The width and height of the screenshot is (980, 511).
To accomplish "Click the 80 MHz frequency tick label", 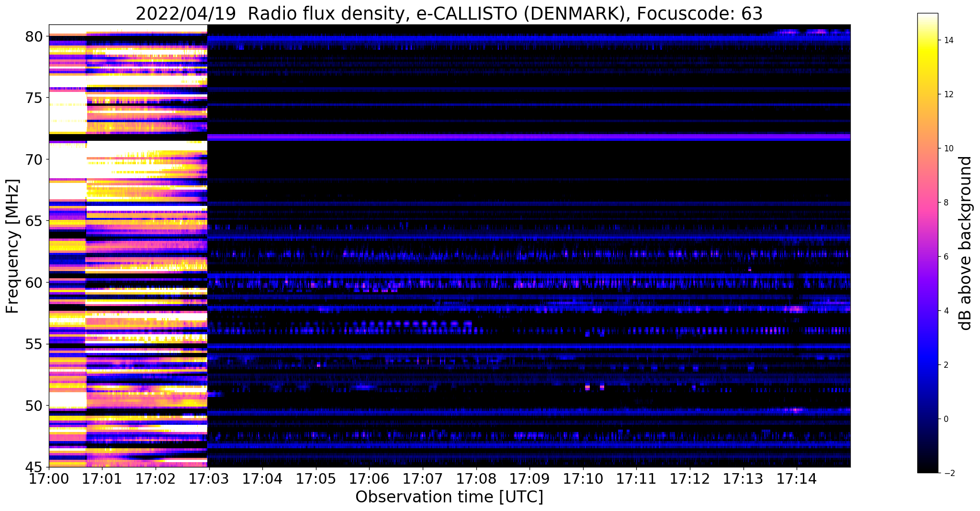I will [x=34, y=36].
